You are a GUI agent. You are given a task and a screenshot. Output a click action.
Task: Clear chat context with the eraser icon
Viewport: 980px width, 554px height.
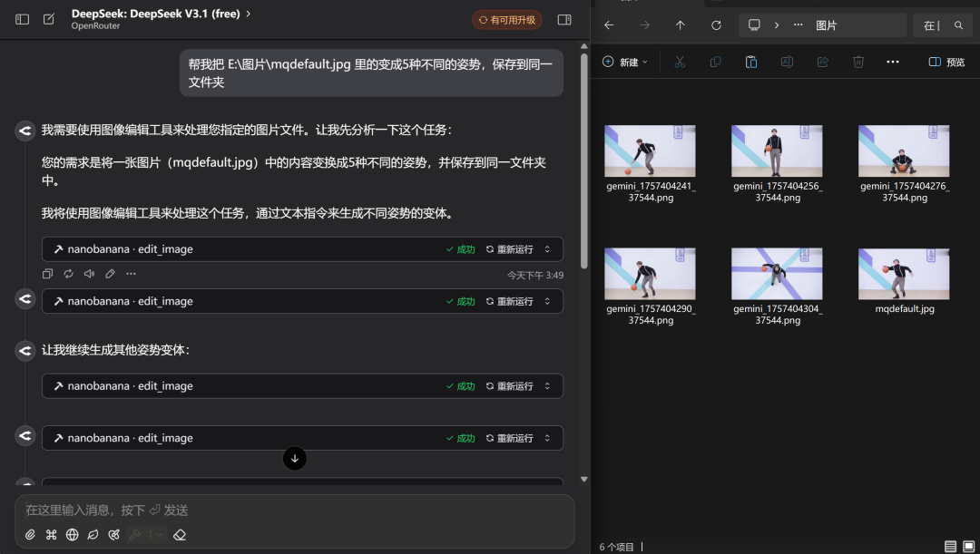tap(179, 535)
